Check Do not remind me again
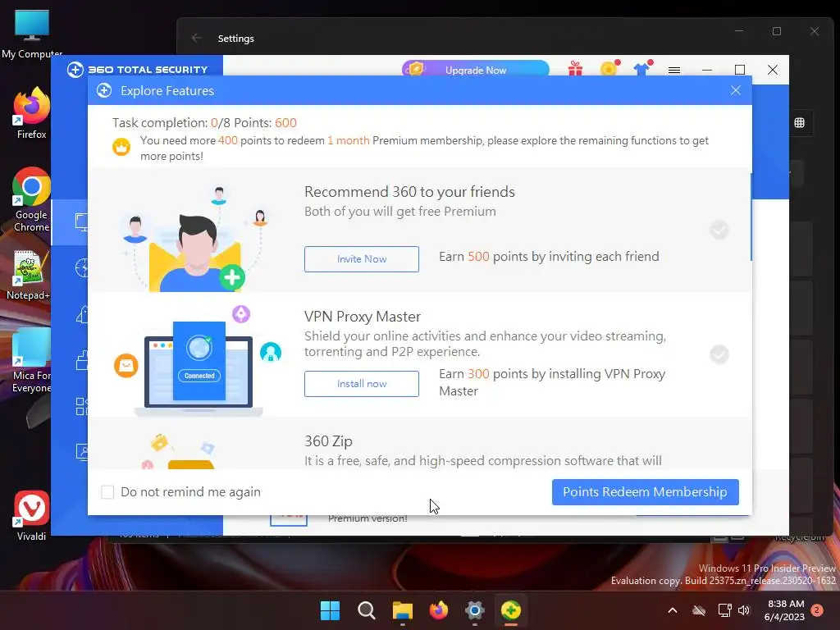Viewport: 840px width, 630px height. pos(107,492)
